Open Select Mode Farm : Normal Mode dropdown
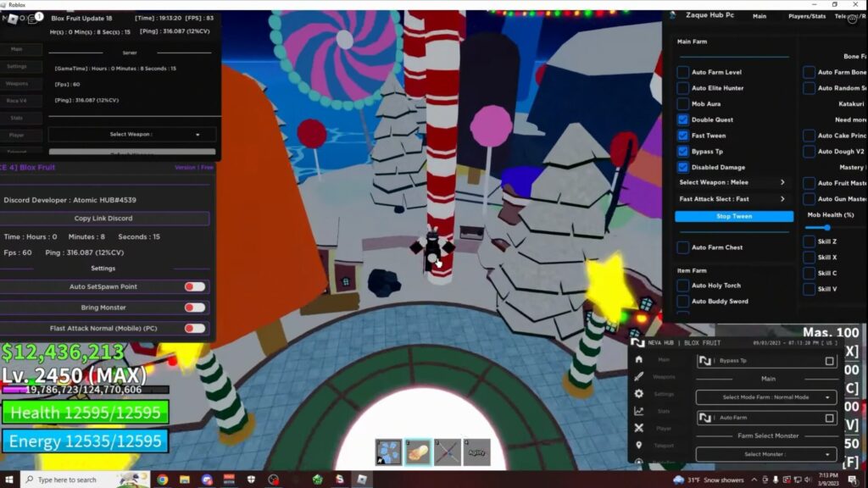 click(765, 397)
